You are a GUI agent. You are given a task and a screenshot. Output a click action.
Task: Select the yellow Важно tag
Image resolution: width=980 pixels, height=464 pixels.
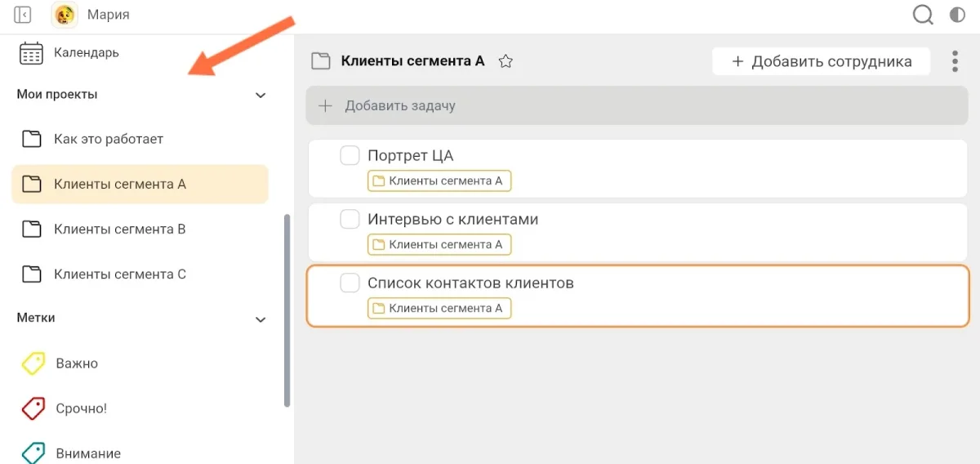click(x=76, y=364)
